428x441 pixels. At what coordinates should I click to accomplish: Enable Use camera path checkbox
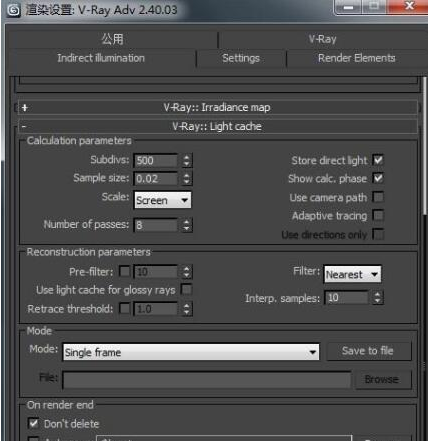pyautogui.click(x=378, y=197)
